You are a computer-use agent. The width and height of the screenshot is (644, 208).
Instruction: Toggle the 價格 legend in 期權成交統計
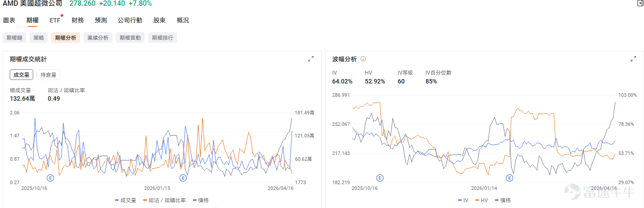(x=200, y=200)
